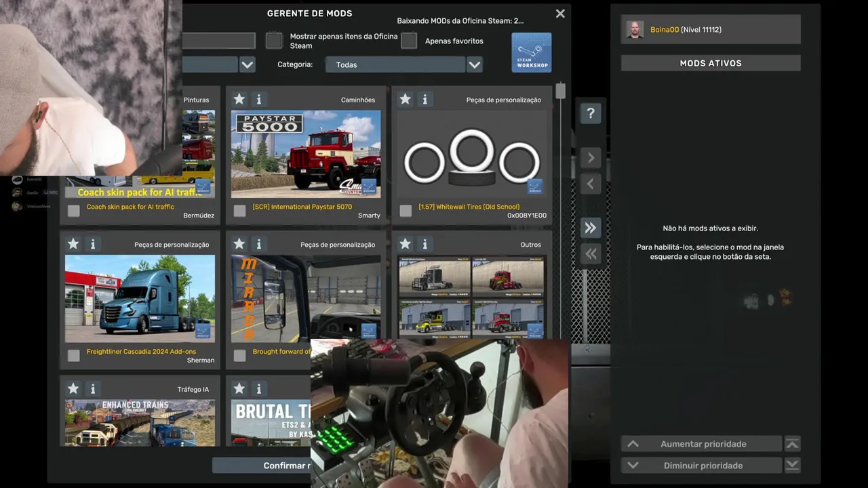The width and height of the screenshot is (868, 488).
Task: Toggle Apenas favoritos checkbox
Action: pyautogui.click(x=409, y=41)
